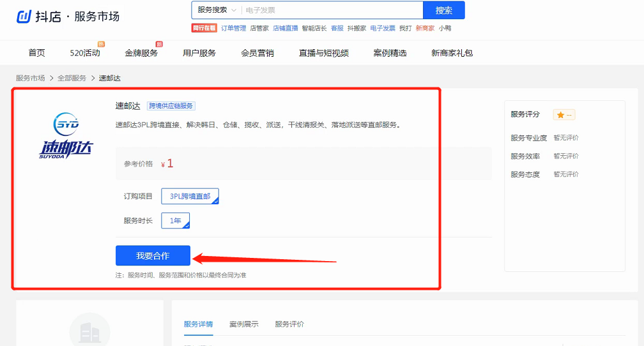This screenshot has width=644, height=346.
Task: Click the 服务效率 暂无评价 text
Action: pyautogui.click(x=566, y=156)
